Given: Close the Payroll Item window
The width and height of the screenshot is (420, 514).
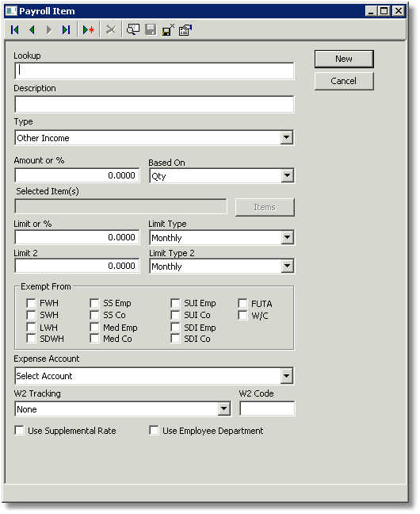Looking at the screenshot, I should click(x=398, y=11).
